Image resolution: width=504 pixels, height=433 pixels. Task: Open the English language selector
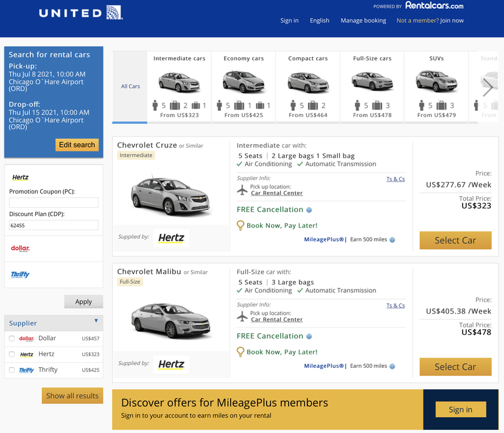[320, 20]
